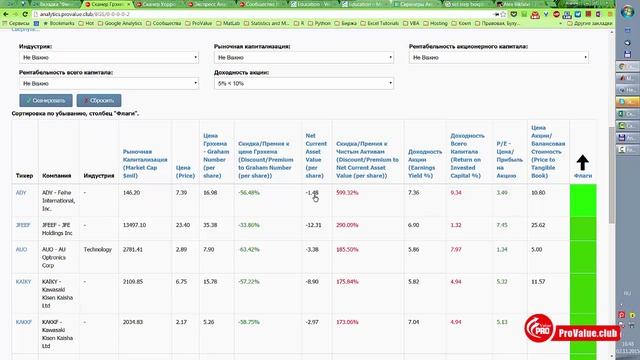Click the Сбросить reset button
The image size is (640, 360).
point(99,100)
